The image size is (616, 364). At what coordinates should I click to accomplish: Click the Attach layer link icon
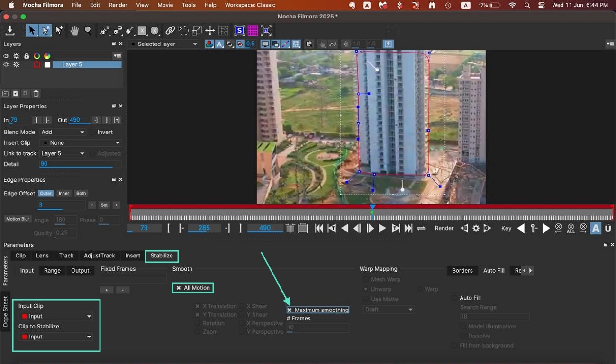tap(170, 31)
